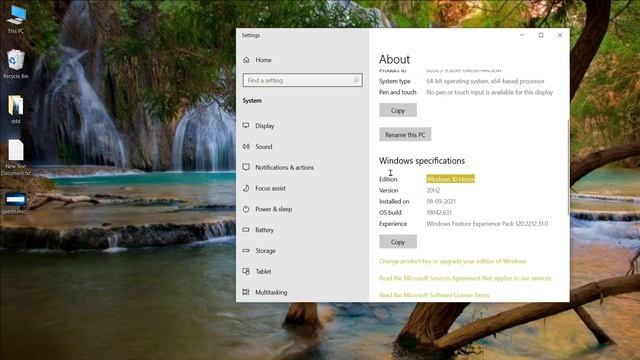The image size is (640, 360).
Task: Click the 20H2 version value
Action: (433, 191)
